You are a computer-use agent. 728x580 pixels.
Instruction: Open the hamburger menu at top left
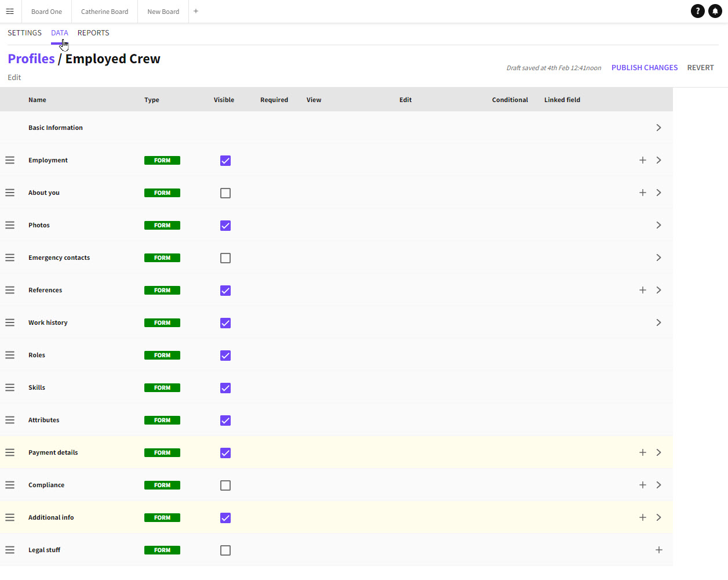(10, 11)
